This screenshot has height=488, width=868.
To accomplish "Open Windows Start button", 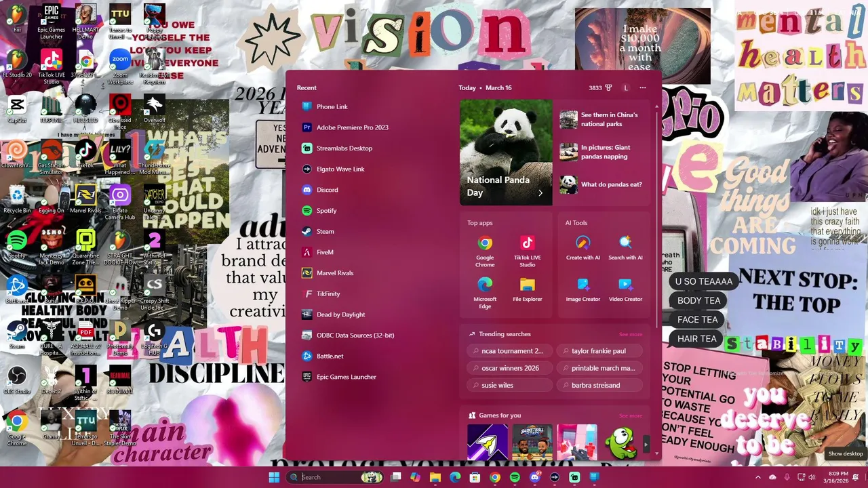I will coord(274,477).
